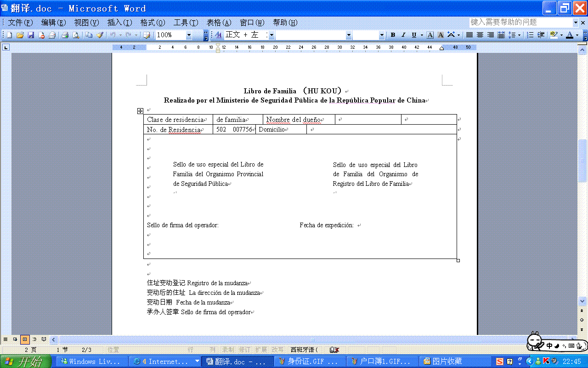Switch to 户口簿1.GIF taskbar window
Viewport: 588px width, 368px height.
380,362
